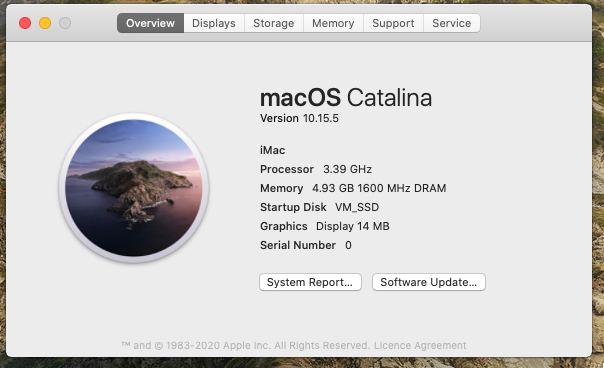This screenshot has width=604, height=368.
Task: Open System Report
Action: [310, 282]
